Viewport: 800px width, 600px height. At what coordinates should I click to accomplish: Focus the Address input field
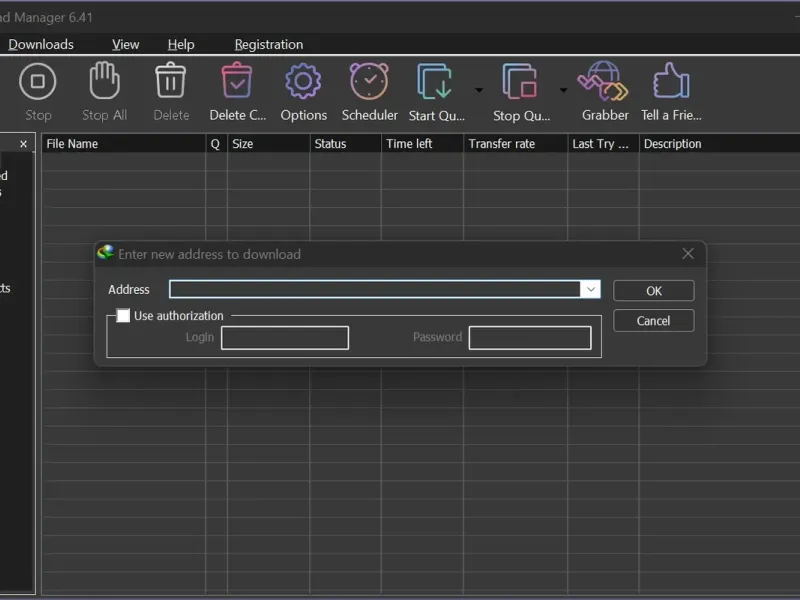pyautogui.click(x=375, y=289)
